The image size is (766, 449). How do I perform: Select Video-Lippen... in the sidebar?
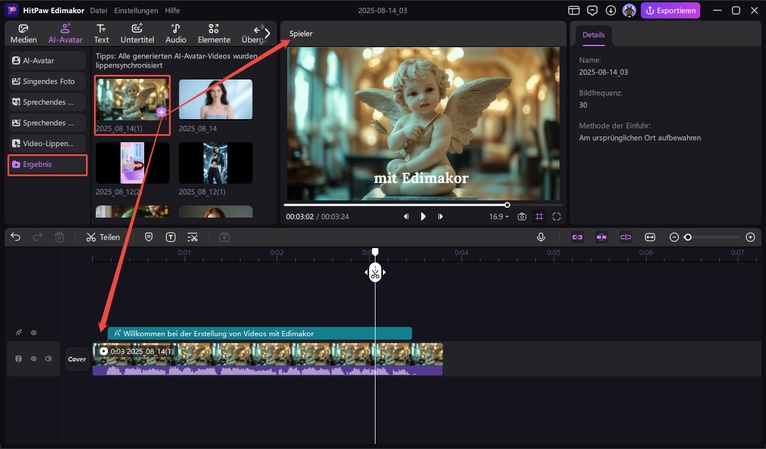tap(47, 143)
